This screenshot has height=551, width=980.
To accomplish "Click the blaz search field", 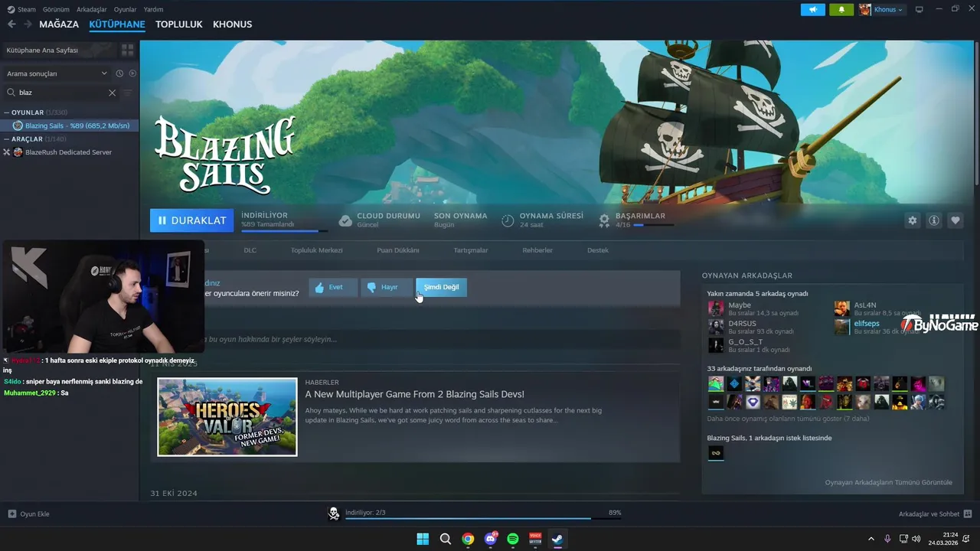I will click(x=61, y=93).
